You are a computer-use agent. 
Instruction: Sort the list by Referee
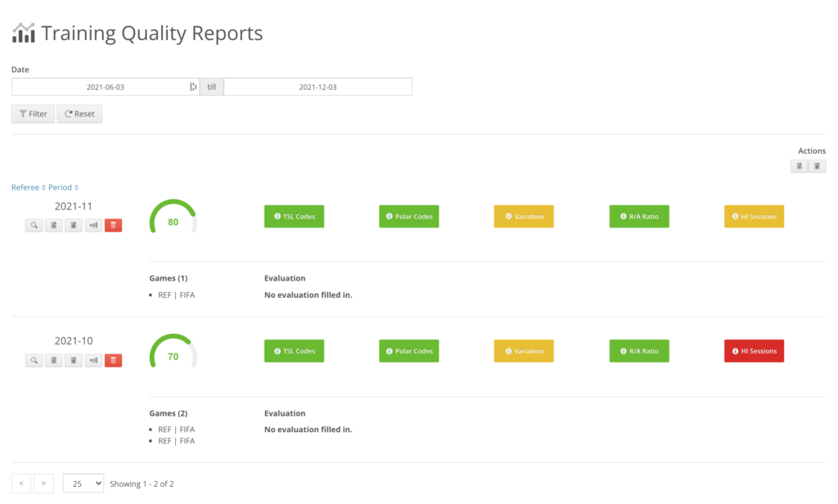[x=29, y=187]
